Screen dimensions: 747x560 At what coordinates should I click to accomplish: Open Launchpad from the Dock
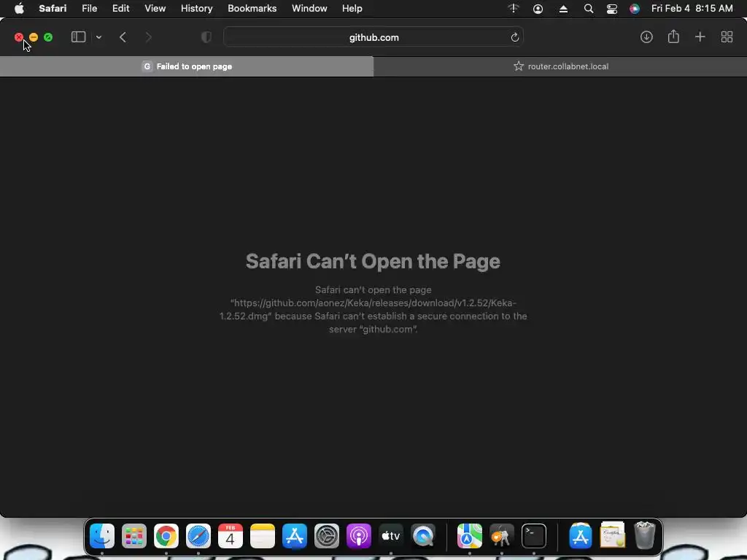[134, 536]
